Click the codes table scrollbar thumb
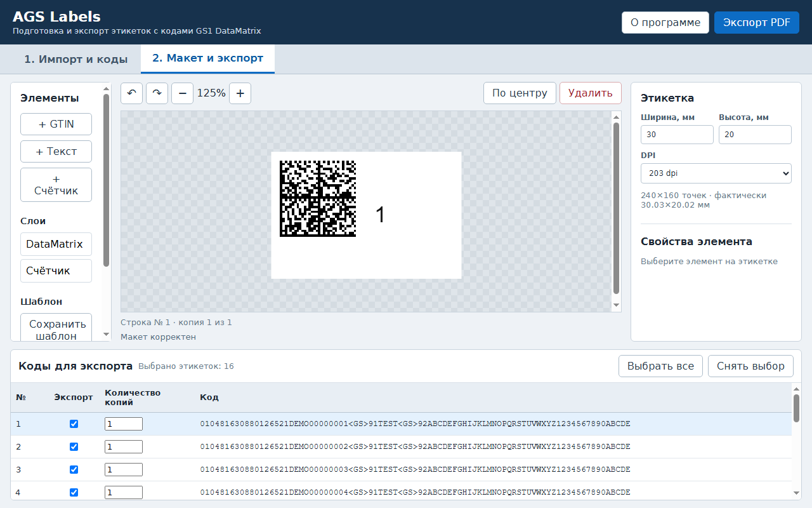Image resolution: width=812 pixels, height=508 pixels. [x=796, y=408]
